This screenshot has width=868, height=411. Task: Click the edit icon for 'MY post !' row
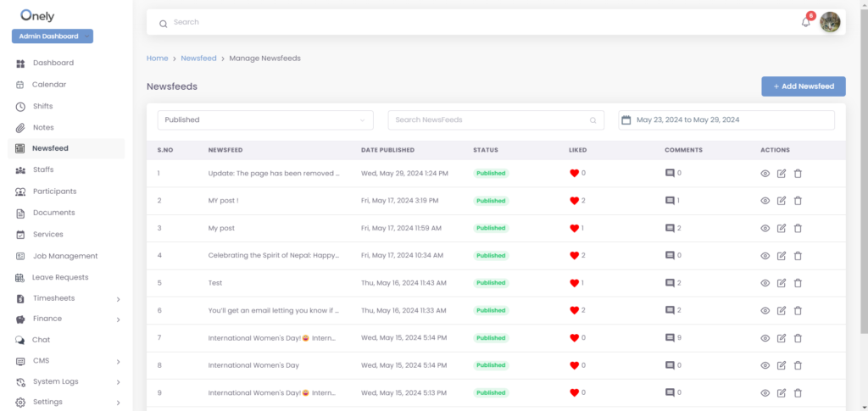click(x=782, y=201)
